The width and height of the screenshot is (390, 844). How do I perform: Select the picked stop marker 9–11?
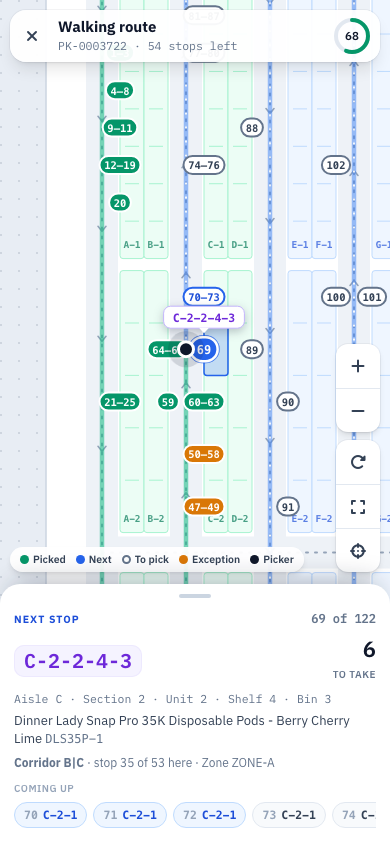tap(119, 128)
